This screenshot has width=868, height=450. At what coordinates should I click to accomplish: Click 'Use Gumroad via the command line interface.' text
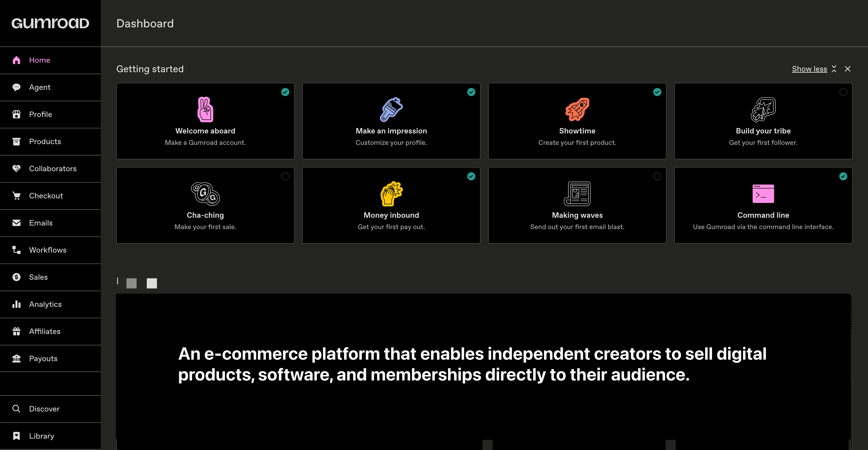(763, 227)
